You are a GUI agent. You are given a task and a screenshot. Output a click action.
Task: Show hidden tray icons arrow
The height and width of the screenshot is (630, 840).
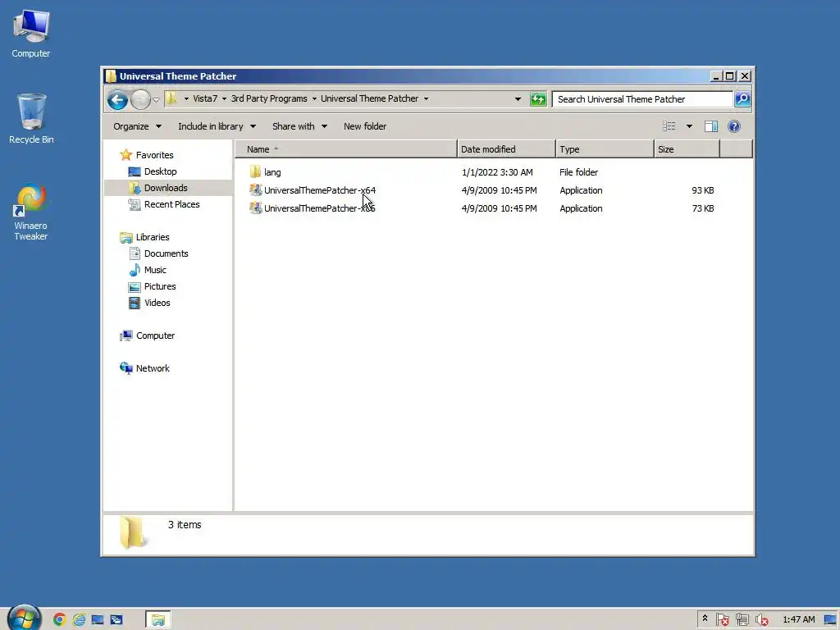pyautogui.click(x=705, y=619)
